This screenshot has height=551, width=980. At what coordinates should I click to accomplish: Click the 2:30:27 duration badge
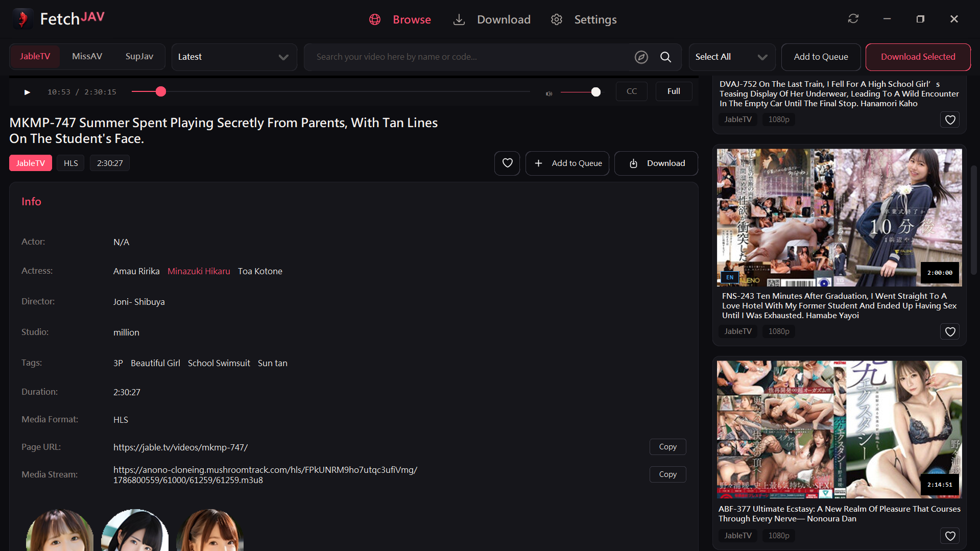tap(110, 163)
